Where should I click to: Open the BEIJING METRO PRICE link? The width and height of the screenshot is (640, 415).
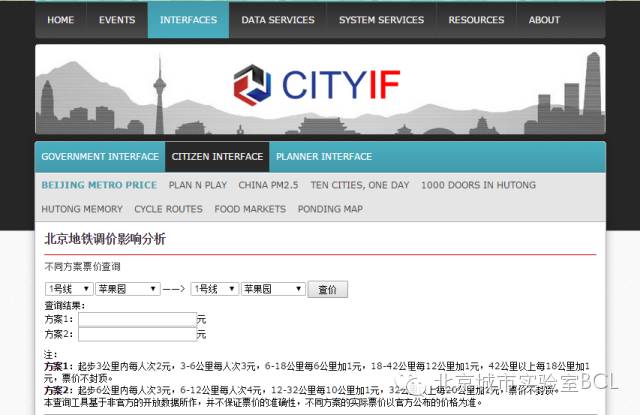click(x=99, y=185)
